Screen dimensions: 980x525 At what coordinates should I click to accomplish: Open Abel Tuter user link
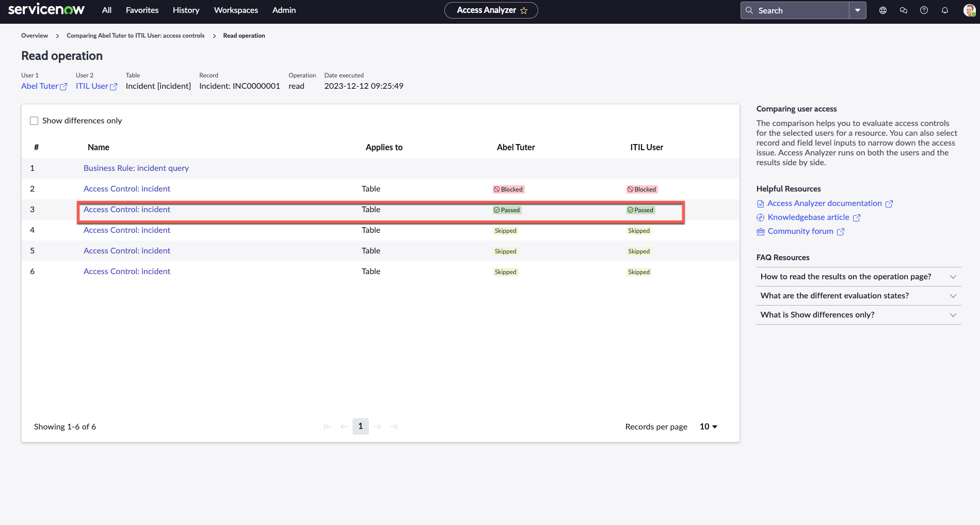pos(40,86)
